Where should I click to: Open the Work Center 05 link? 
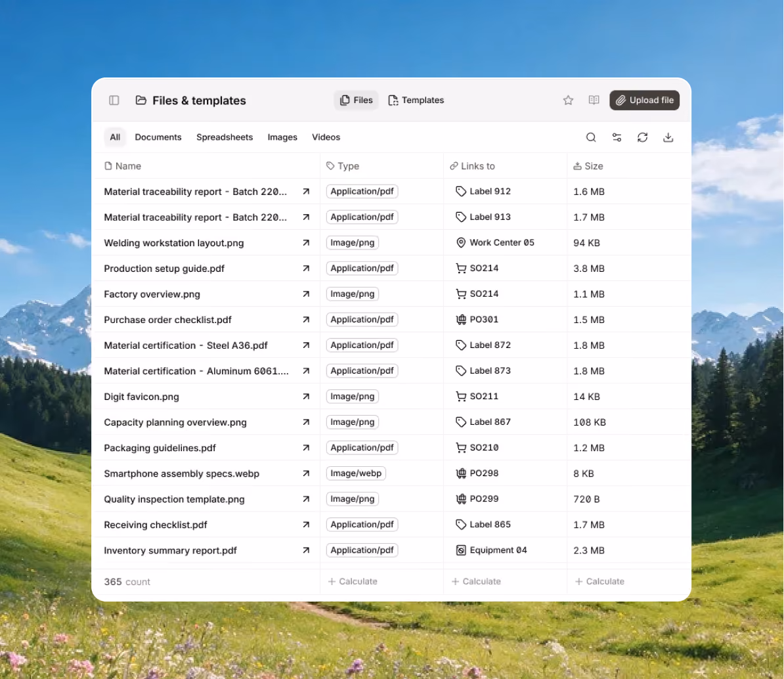click(x=495, y=242)
